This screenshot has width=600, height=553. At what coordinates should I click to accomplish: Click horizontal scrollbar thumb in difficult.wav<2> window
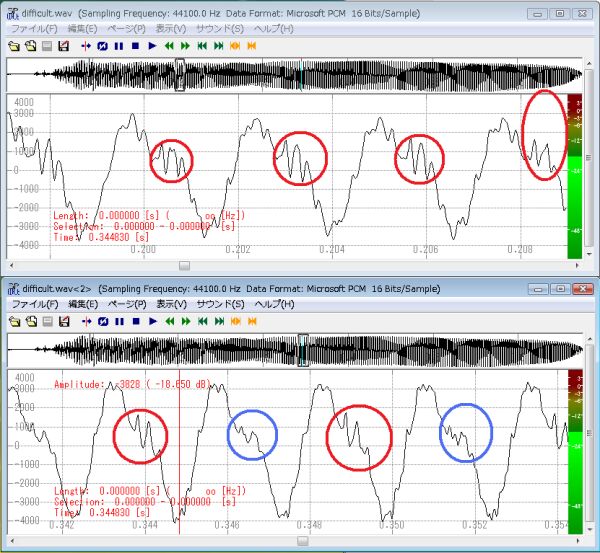point(303,541)
